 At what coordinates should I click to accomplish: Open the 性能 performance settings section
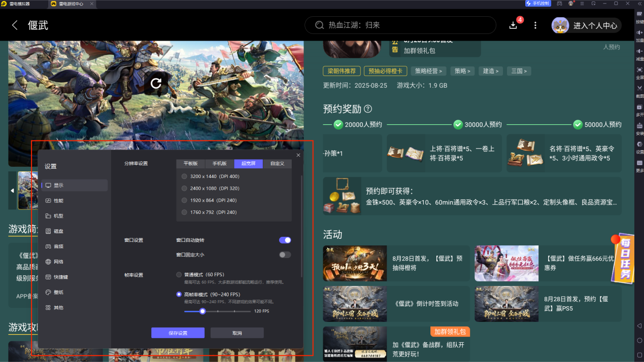click(x=75, y=201)
